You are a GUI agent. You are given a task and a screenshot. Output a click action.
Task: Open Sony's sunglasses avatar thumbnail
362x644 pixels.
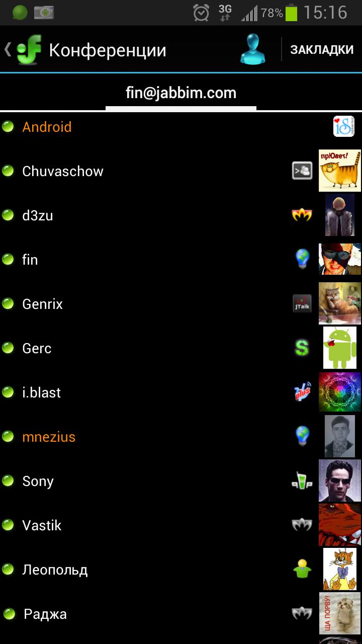(340, 480)
